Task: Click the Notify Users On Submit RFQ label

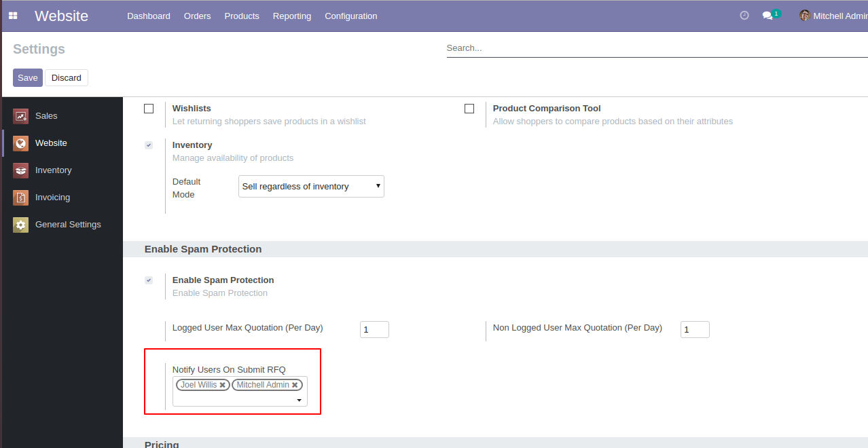Action: [x=229, y=370]
